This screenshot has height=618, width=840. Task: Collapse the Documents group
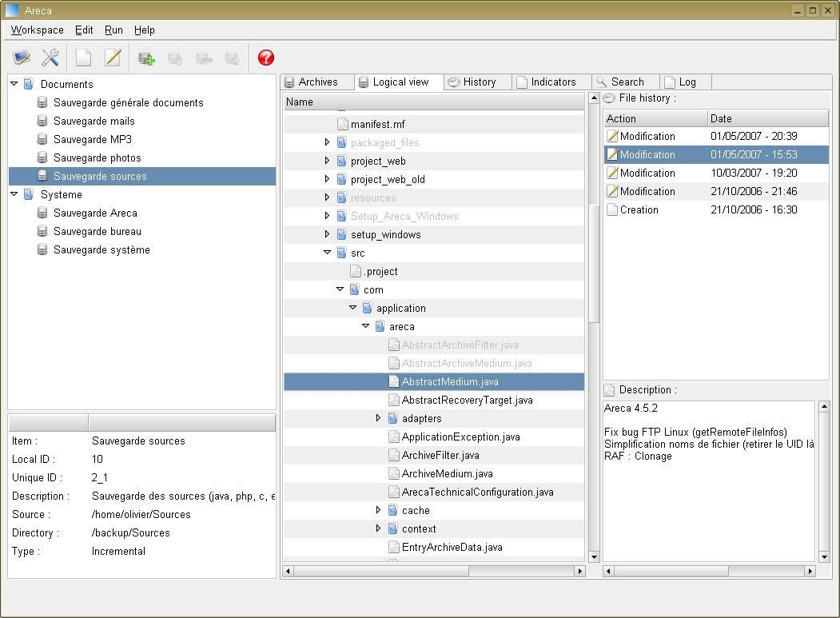[x=14, y=83]
